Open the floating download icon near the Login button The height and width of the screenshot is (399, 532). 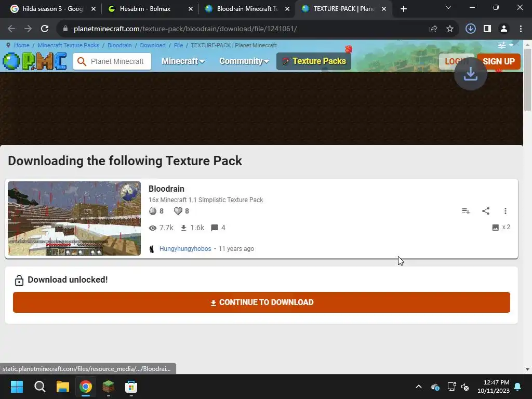[471, 74]
